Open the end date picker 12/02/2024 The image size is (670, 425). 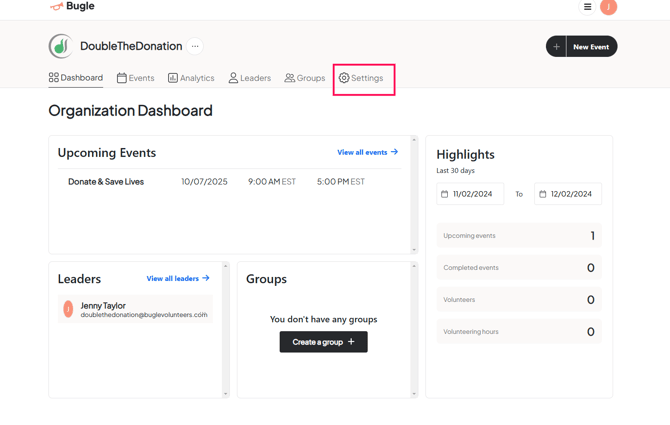[x=568, y=194]
